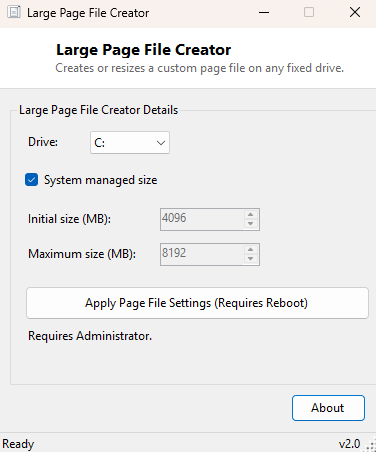Close the Large Page File Creator window

[355, 13]
